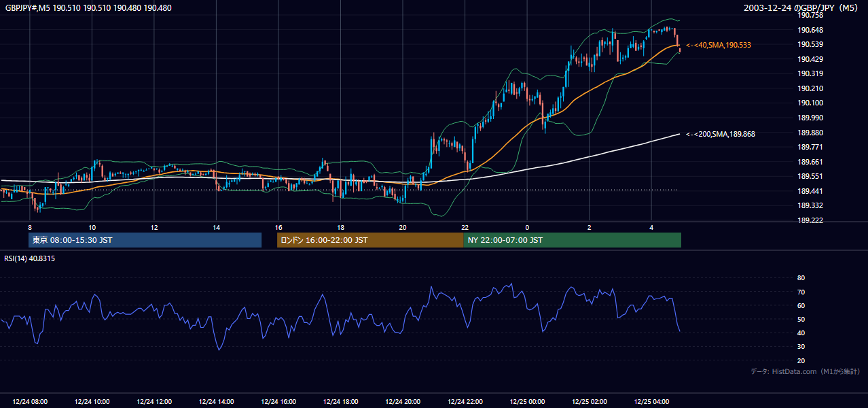The width and height of the screenshot is (868, 408).
Task: Click RSI scale value 30
Action: click(801, 347)
